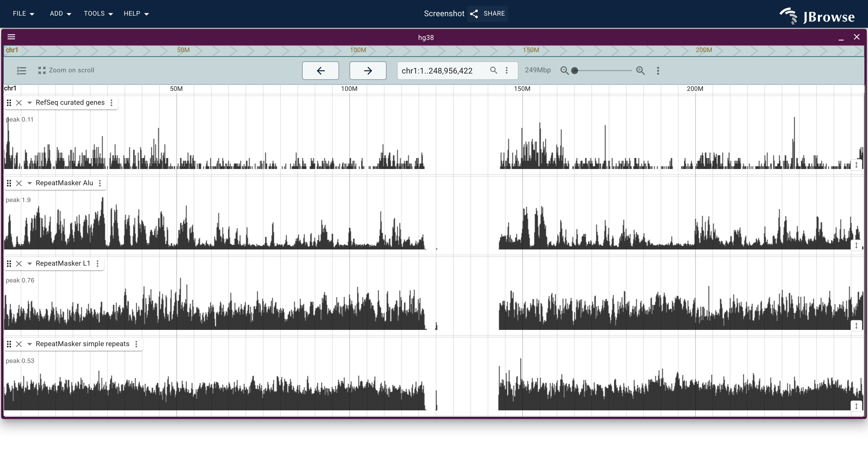Click RepeatMasker Alu resize handle
The width and height of the screenshot is (868, 463).
click(856, 245)
